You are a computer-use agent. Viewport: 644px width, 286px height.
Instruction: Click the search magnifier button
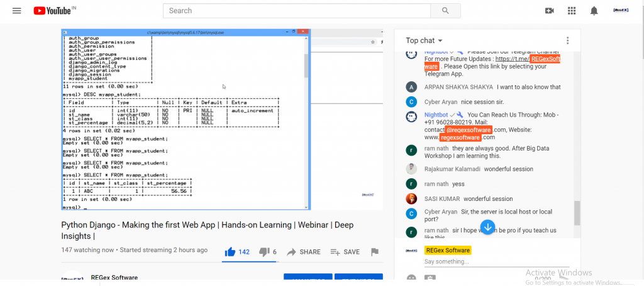pyautogui.click(x=446, y=11)
